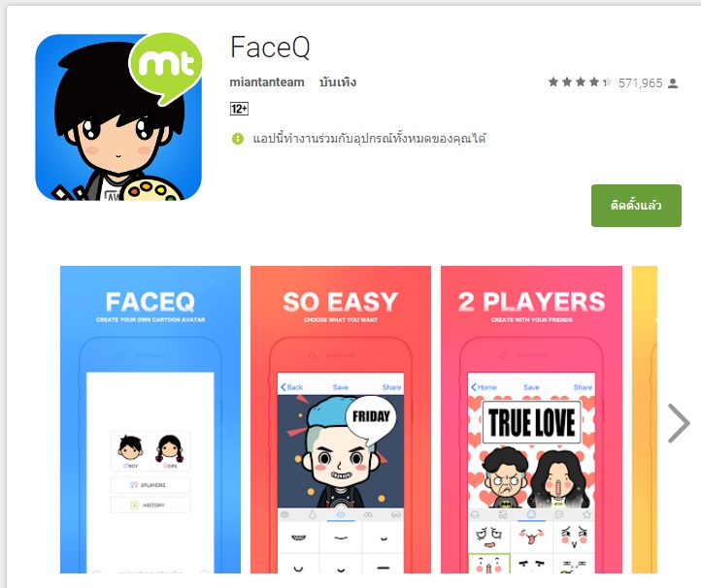The image size is (701, 588).
Task: Click the 571,965 review count
Action: point(640,83)
